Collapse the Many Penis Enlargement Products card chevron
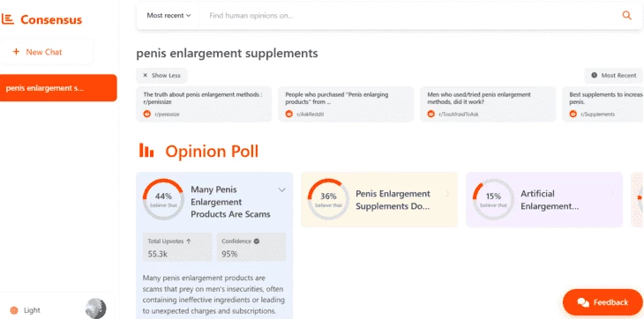644x319 pixels. point(281,189)
